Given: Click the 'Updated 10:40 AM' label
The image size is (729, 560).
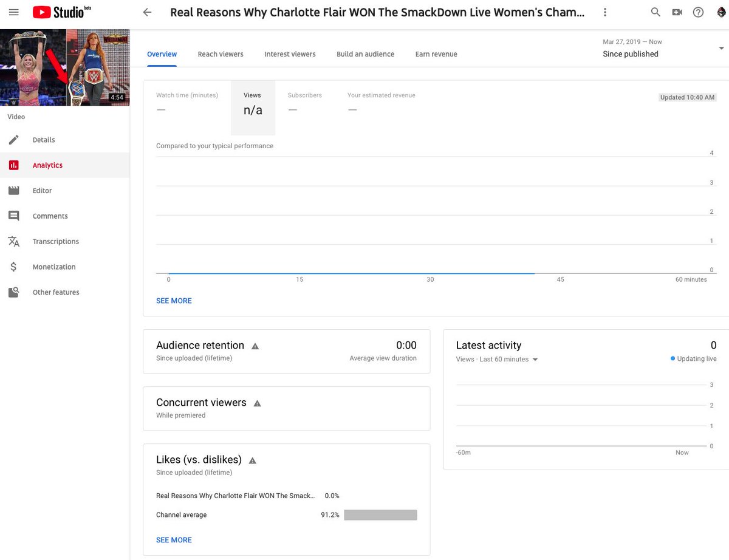Looking at the screenshot, I should (687, 97).
